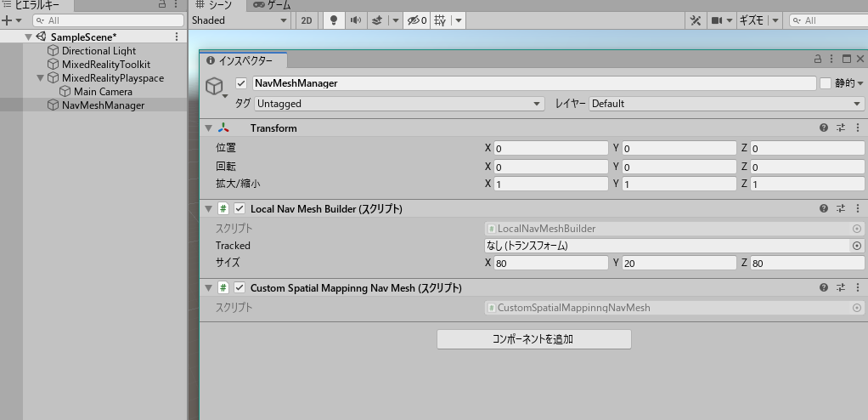Toggle the 静的 static checkbox

click(x=826, y=83)
